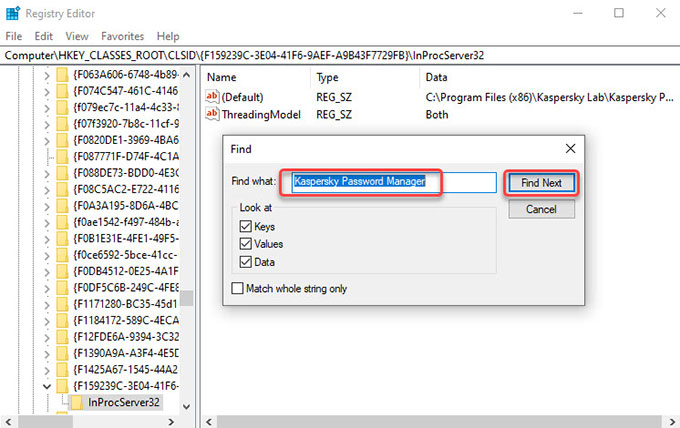This screenshot has height=428, width=680.
Task: Click the folder icon of {f07f3920-7b8c-11cf key
Action: coord(62,124)
